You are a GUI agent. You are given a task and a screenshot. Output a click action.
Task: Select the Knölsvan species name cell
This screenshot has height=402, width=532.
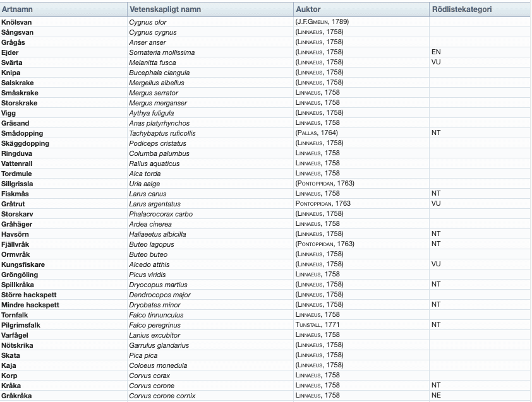pos(18,22)
